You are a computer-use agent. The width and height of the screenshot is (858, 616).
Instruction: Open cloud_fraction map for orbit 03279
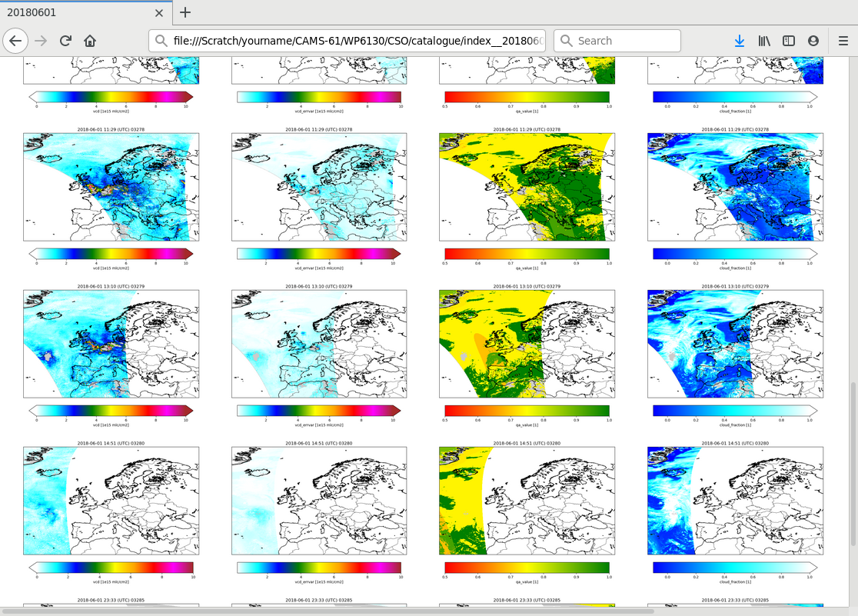point(736,344)
